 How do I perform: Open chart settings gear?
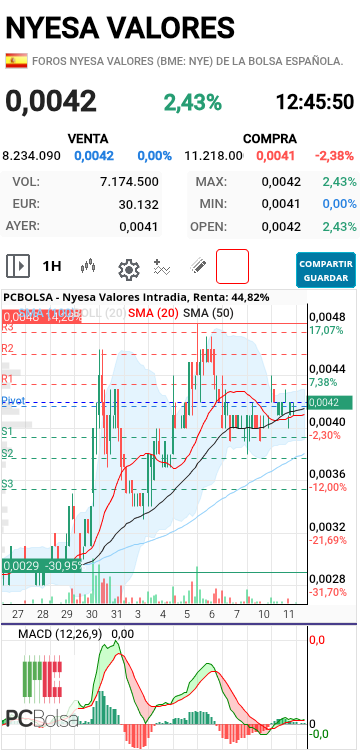coord(129,269)
